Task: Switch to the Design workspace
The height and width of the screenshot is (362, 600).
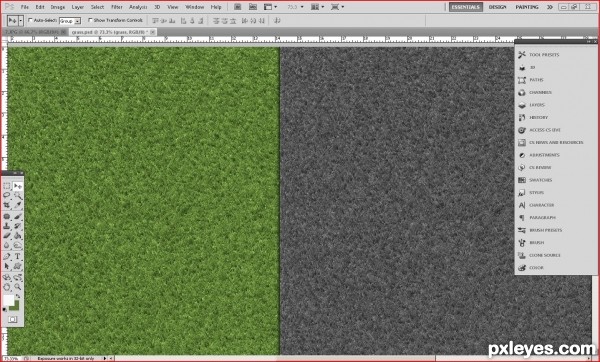Action: (x=497, y=7)
